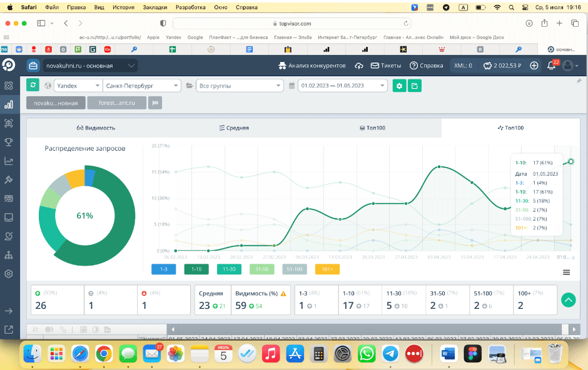Click the green export button
This screenshot has width=588, height=370.
pyautogui.click(x=414, y=86)
